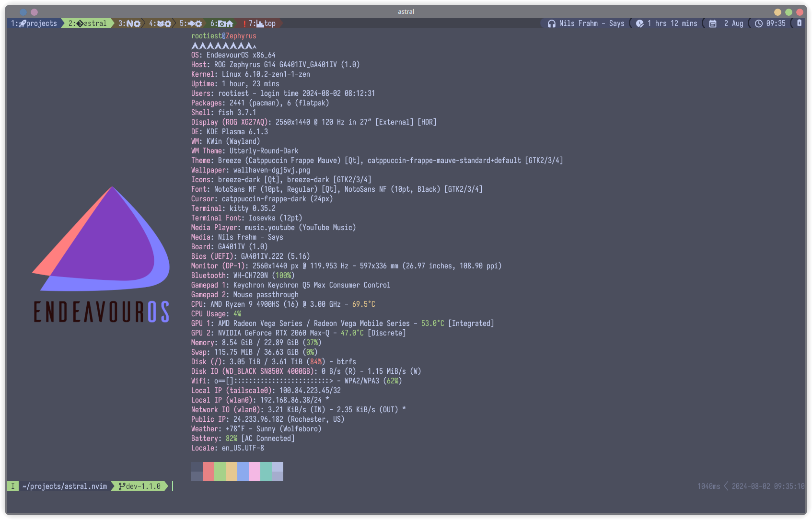Click the terminal cursor at the prompt

coord(173,486)
